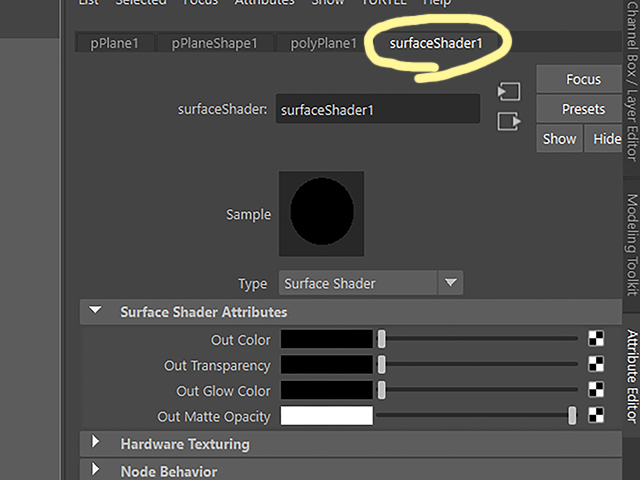640x480 pixels.
Task: Open the Out Transparency color swatch
Action: coord(327,364)
